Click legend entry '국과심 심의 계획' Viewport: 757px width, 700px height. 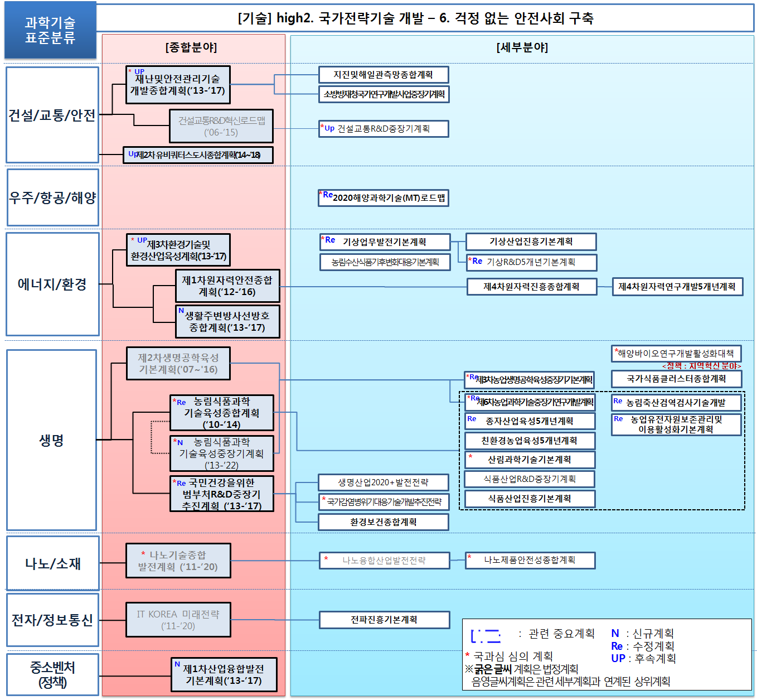(509, 656)
